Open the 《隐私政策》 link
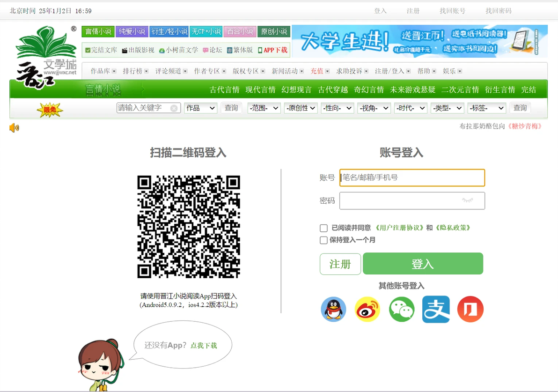558x392 pixels. pyautogui.click(x=453, y=228)
